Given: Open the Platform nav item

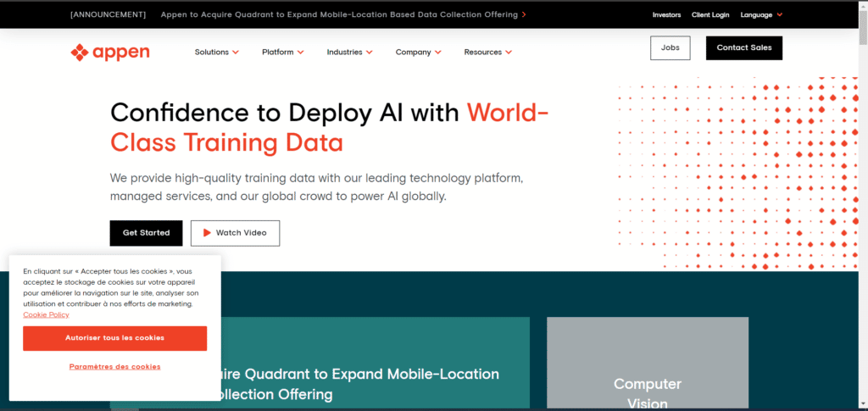Looking at the screenshot, I should pos(278,52).
